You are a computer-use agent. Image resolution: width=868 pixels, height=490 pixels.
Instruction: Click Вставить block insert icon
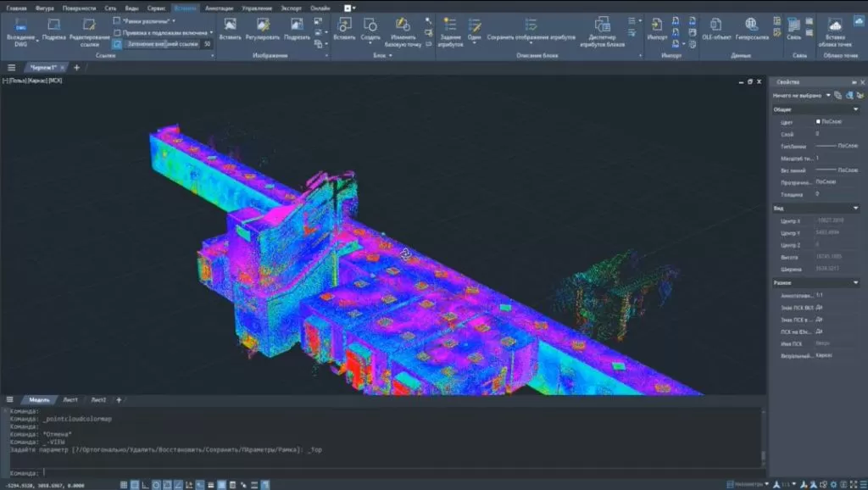point(344,25)
